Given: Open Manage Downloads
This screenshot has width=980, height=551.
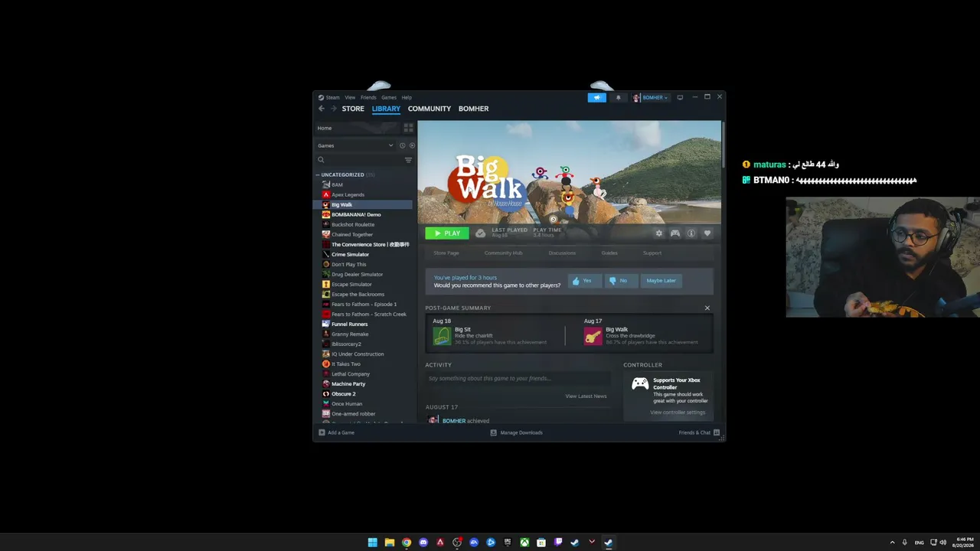Looking at the screenshot, I should pos(517,432).
